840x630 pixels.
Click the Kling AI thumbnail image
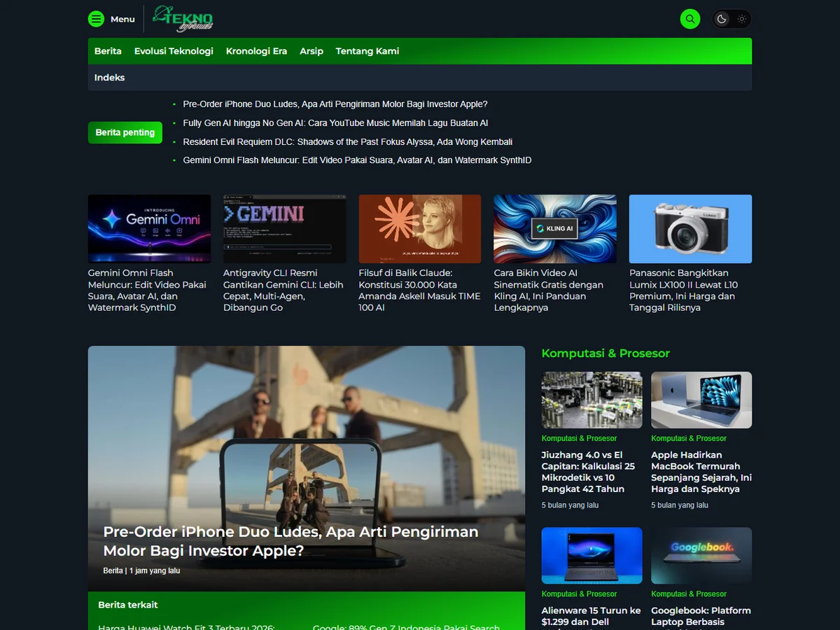coord(555,229)
